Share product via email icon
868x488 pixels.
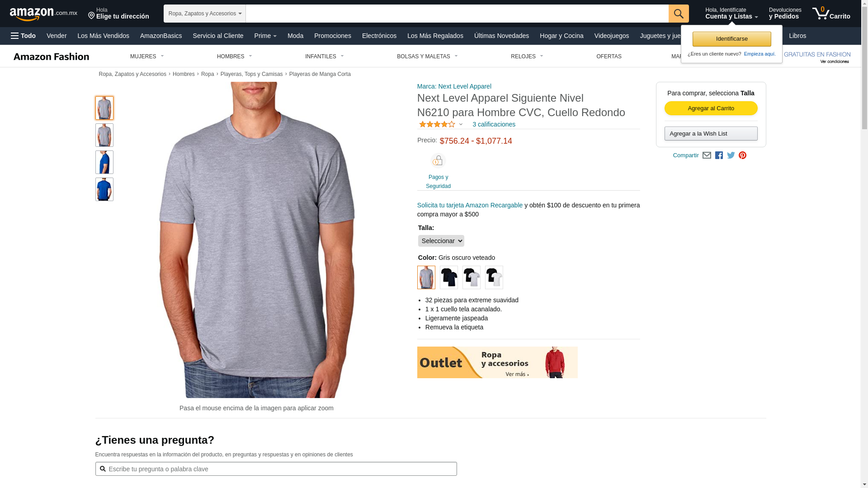(707, 155)
